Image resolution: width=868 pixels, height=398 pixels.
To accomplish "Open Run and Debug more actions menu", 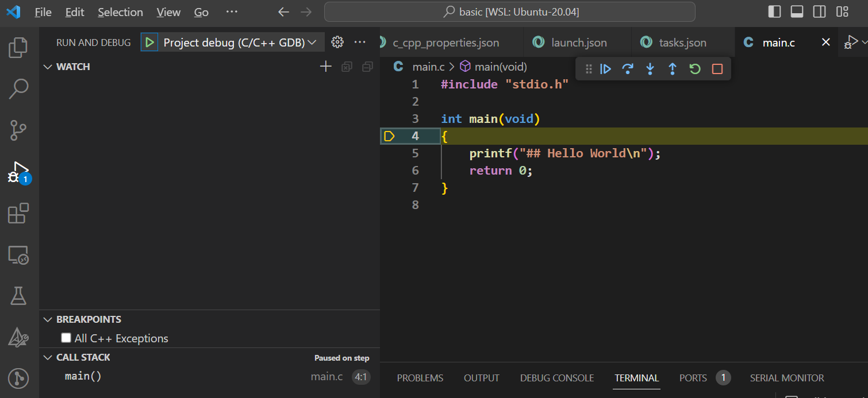I will [x=360, y=42].
